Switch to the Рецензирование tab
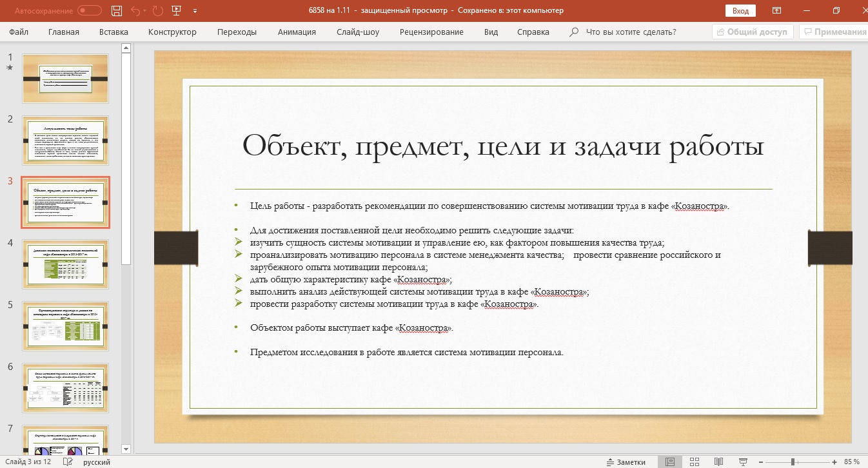 point(431,32)
